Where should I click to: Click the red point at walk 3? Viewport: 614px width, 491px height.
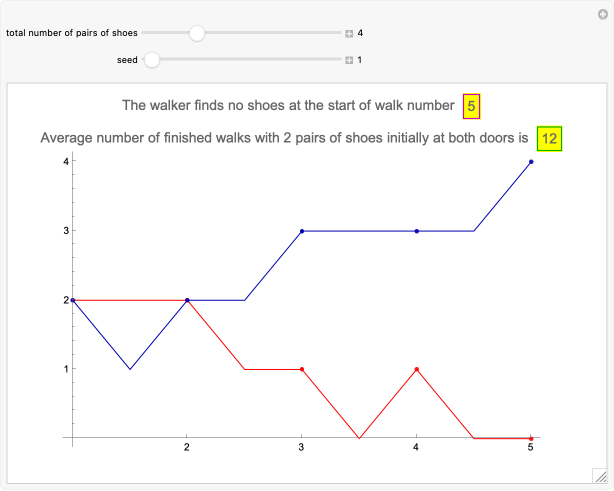pyautogui.click(x=302, y=369)
